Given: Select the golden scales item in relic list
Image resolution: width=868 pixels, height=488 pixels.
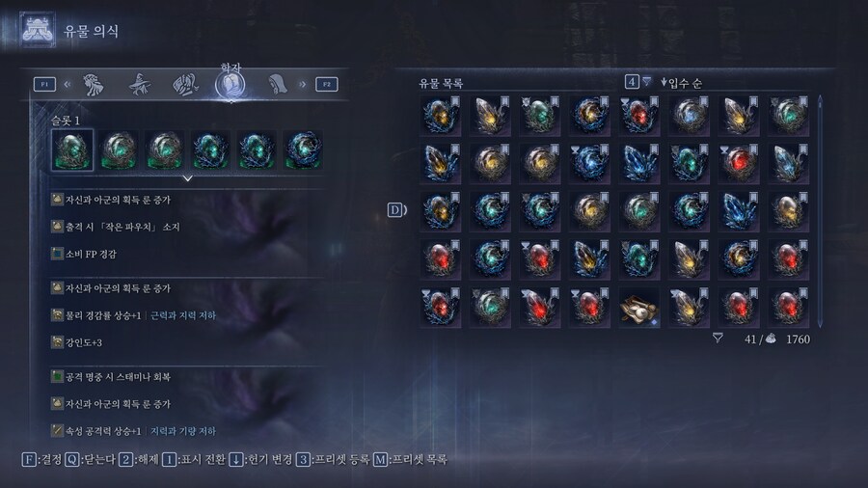Looking at the screenshot, I should coord(638,309).
